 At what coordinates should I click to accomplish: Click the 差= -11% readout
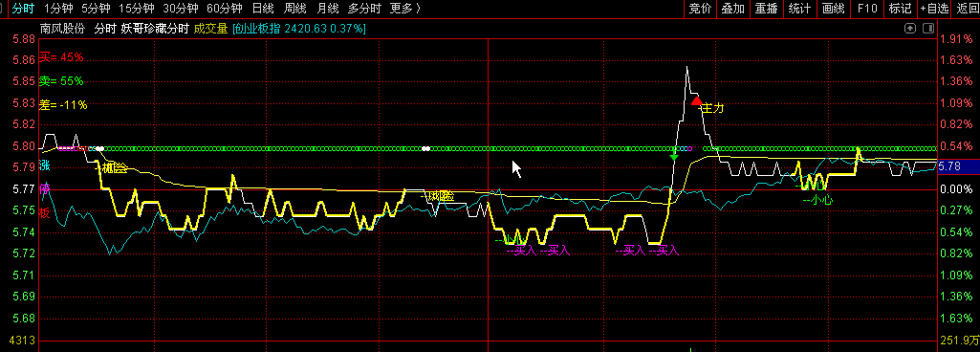click(x=64, y=104)
